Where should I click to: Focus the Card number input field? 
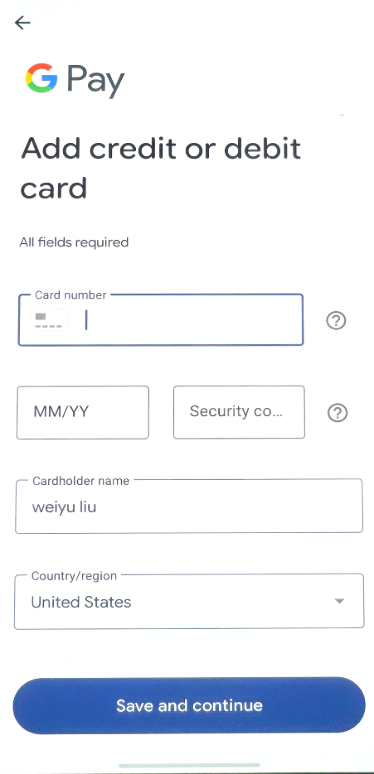tap(161, 320)
